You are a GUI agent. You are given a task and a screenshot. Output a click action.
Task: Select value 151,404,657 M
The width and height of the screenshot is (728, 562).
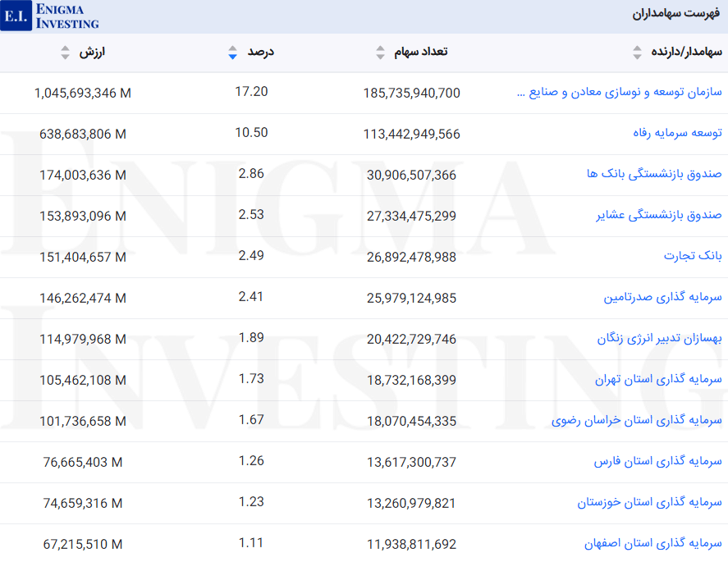(83, 257)
